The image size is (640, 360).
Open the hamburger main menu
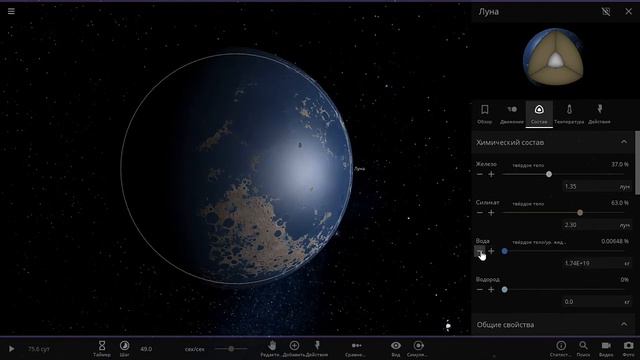click(x=11, y=11)
